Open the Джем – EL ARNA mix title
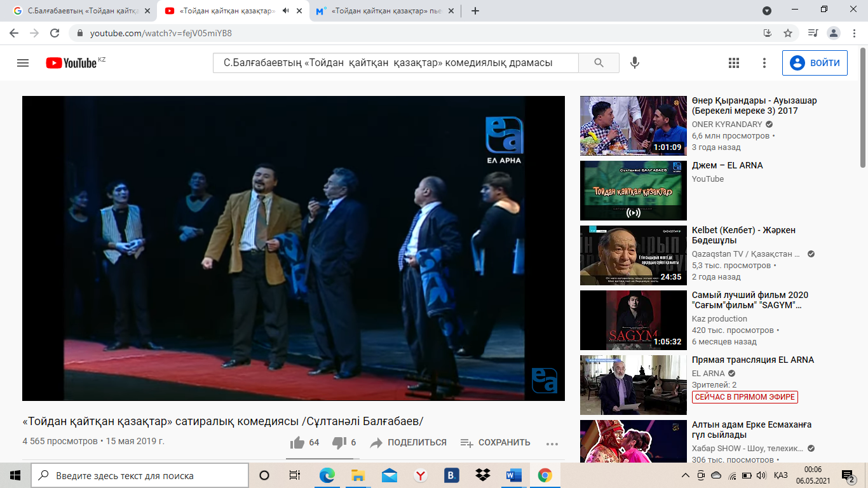The width and height of the screenshot is (868, 488). (727, 165)
